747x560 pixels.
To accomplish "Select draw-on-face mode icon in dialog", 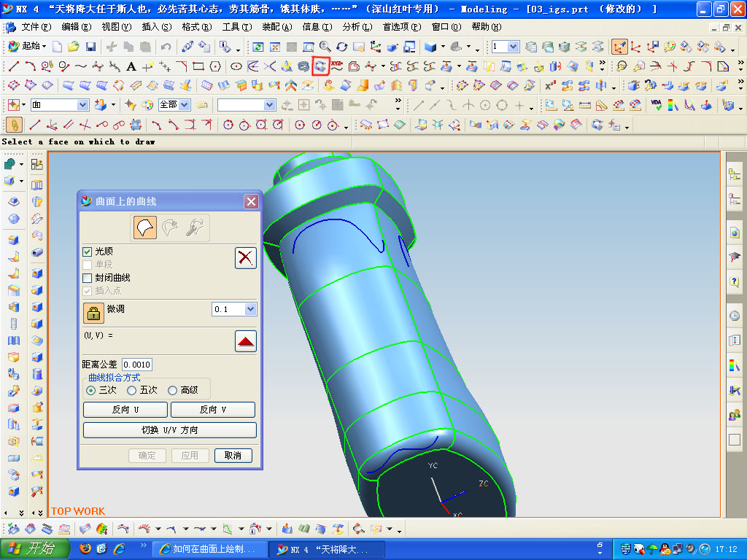I will pos(145,227).
